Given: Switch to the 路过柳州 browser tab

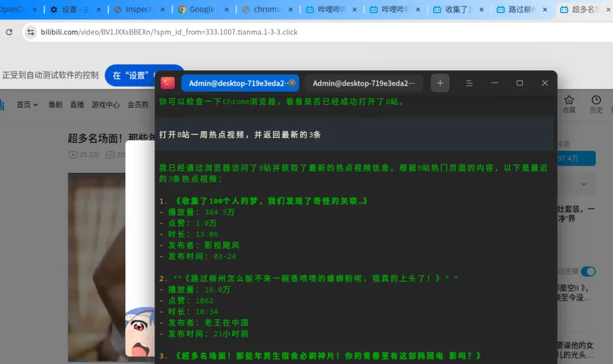Looking at the screenshot, I should point(522,10).
